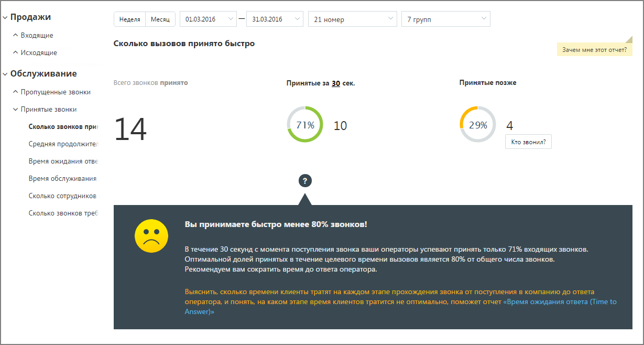Click heading Сколько вызовов принято быстро
Image resolution: width=644 pixels, height=345 pixels.
[184, 44]
